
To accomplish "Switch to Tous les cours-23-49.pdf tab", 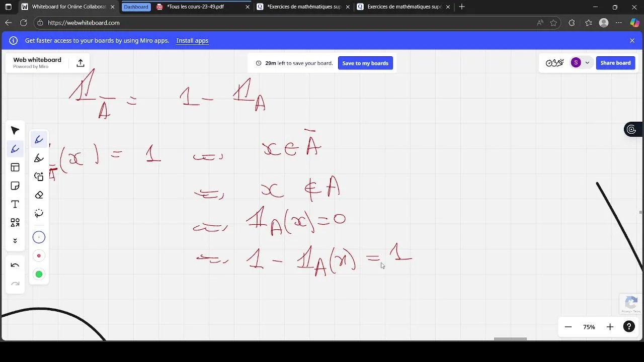I will (x=203, y=7).
